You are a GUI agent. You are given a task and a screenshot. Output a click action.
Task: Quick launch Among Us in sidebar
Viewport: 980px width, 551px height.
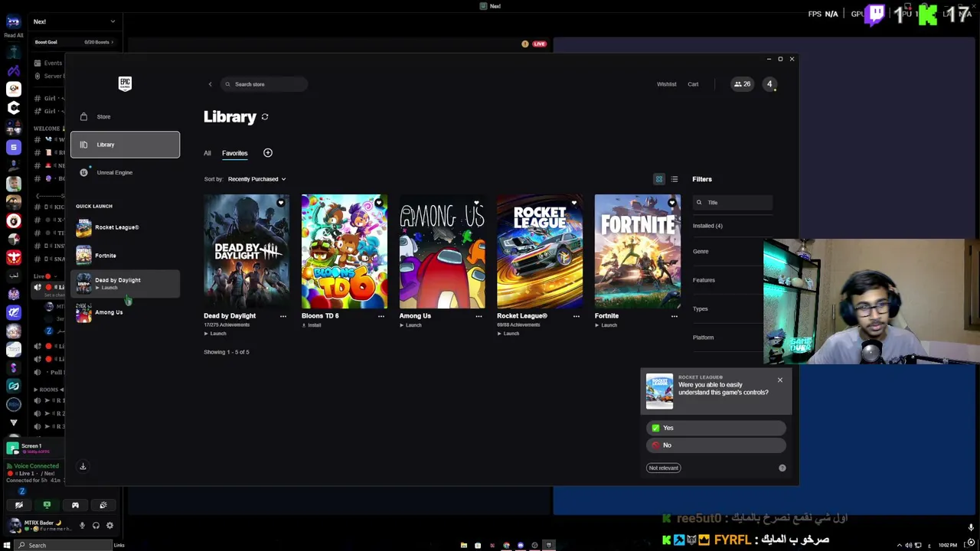click(x=125, y=312)
